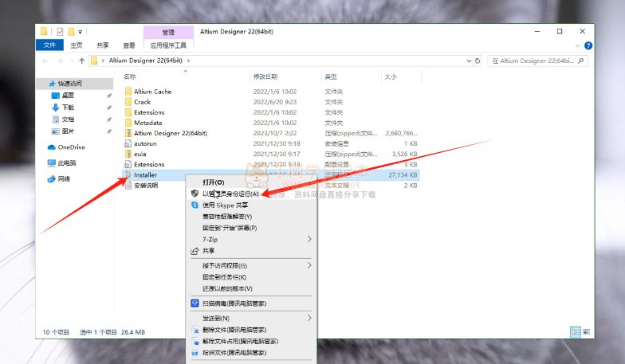Click the Crack folder icon
Image resolution: width=625 pixels, height=364 pixels.
tap(128, 102)
